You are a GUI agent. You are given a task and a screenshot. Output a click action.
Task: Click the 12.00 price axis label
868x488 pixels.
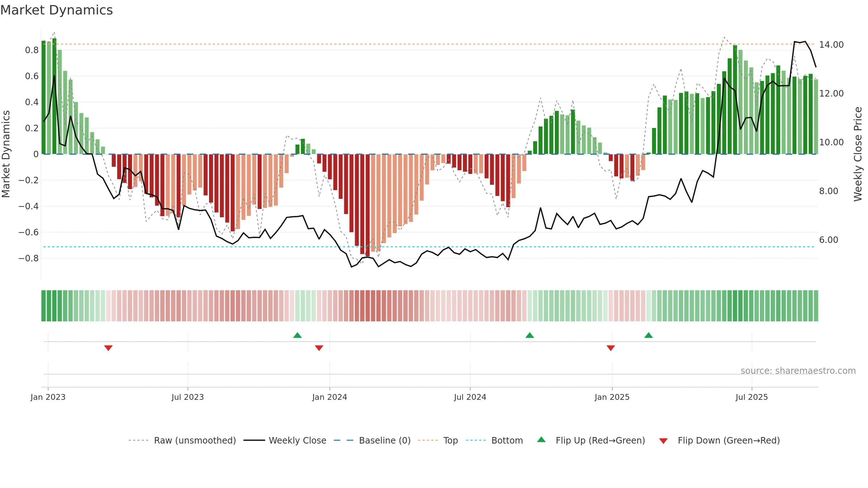coord(831,93)
